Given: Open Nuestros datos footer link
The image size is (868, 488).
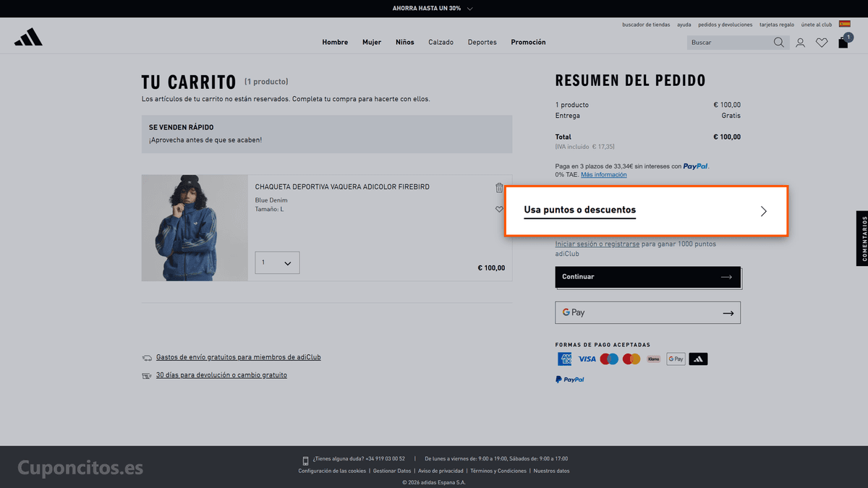Looking at the screenshot, I should point(551,471).
